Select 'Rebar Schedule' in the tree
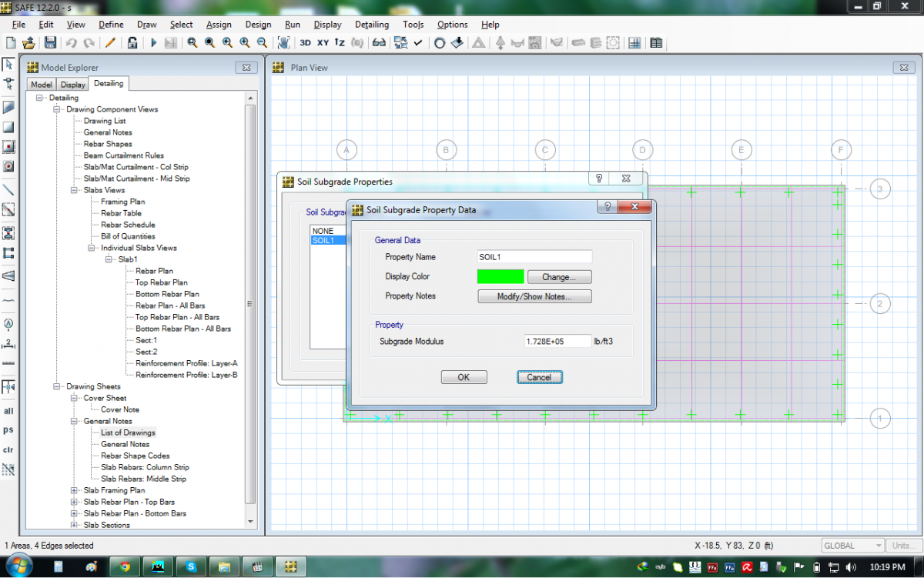The width and height of the screenshot is (924, 581). pos(128,225)
